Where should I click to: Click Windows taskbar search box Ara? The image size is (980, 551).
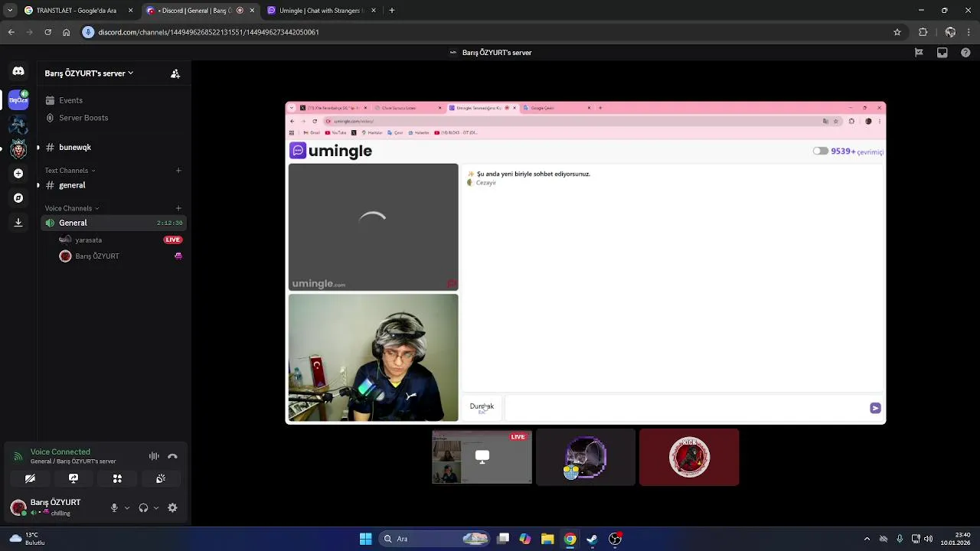tap(435, 539)
